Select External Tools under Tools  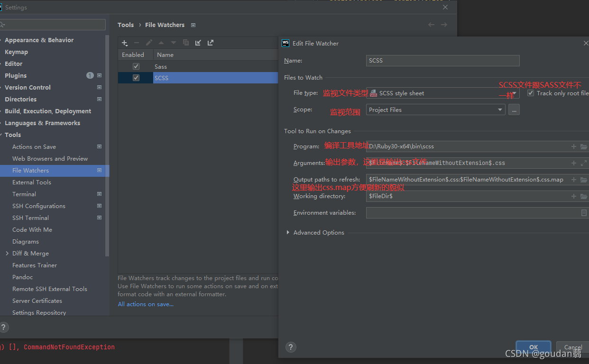pyautogui.click(x=32, y=182)
